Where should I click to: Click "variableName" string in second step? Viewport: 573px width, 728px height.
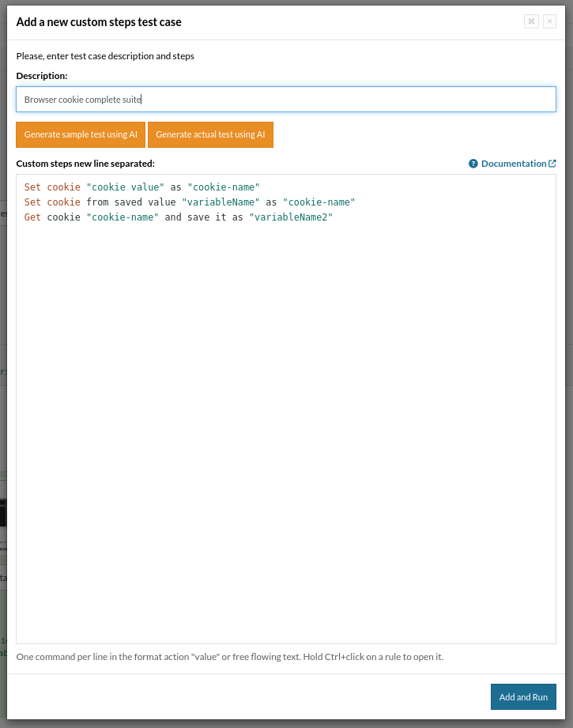[x=221, y=202]
